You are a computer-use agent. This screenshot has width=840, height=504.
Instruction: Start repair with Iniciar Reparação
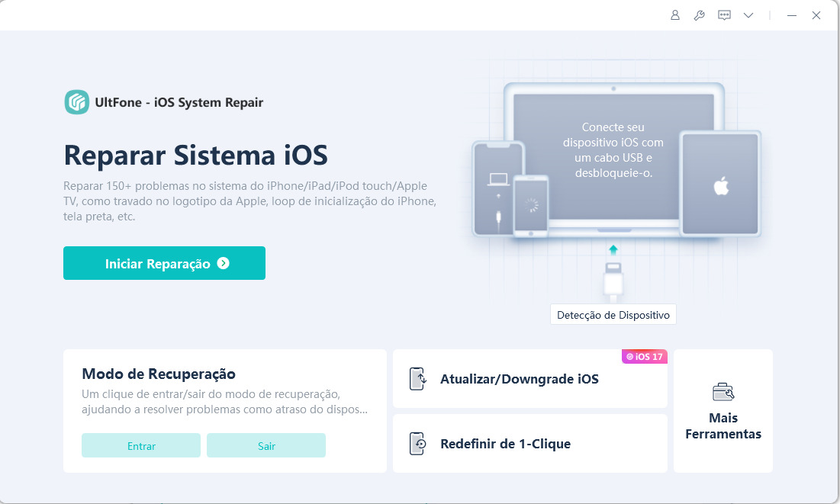pos(165,263)
